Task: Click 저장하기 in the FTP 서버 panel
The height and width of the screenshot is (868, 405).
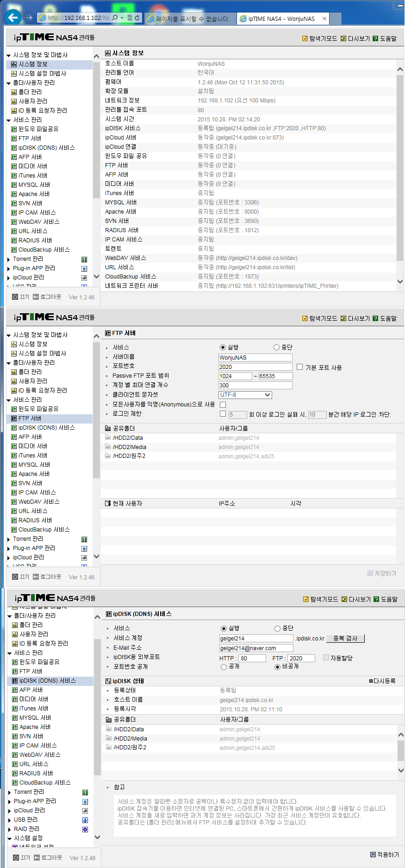Action: [382, 573]
